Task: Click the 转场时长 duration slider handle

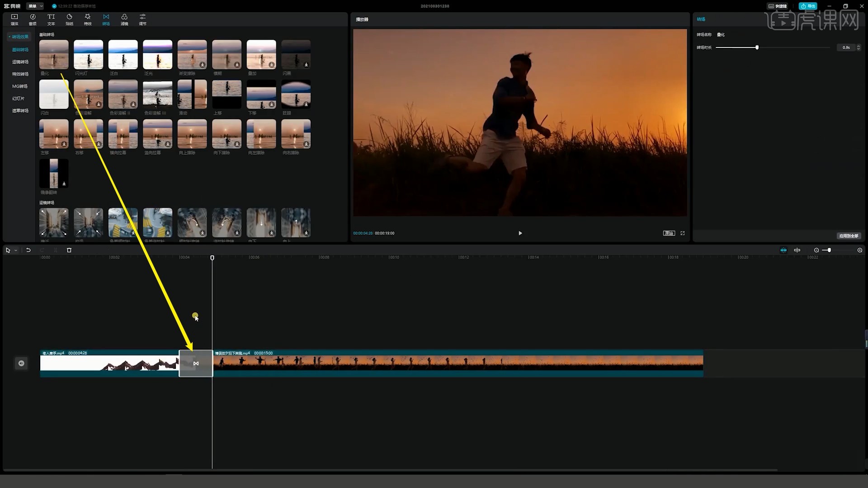Action: [x=757, y=47]
